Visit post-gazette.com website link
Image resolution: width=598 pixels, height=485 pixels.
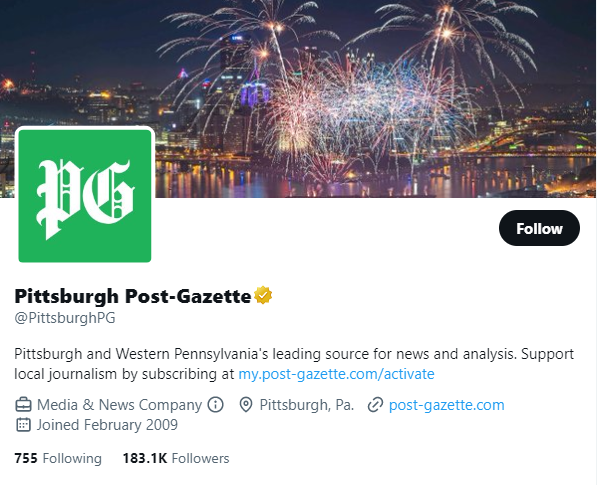pos(447,405)
